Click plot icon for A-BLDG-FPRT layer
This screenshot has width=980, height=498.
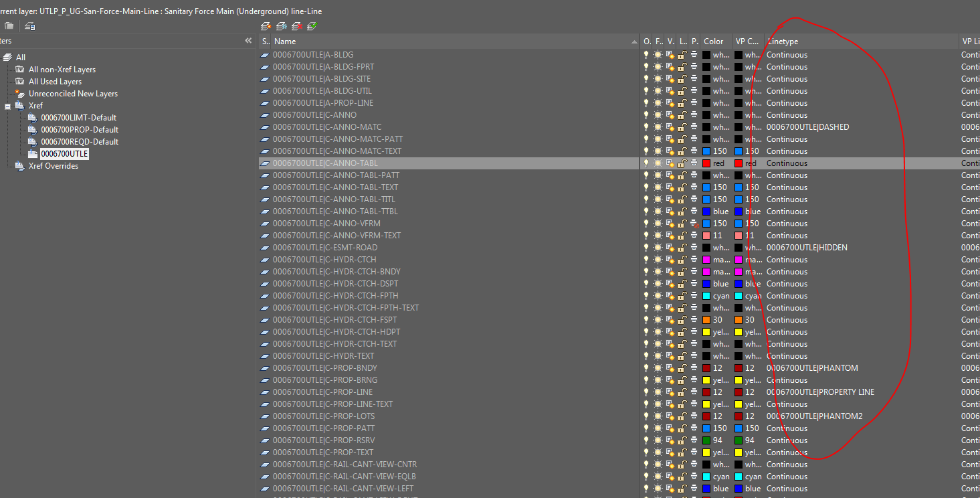click(x=694, y=67)
